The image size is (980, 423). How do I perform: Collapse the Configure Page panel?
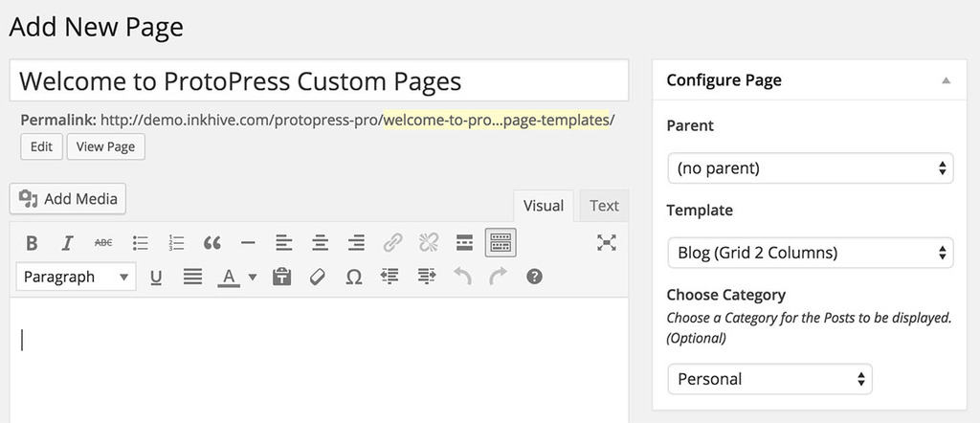pyautogui.click(x=946, y=80)
